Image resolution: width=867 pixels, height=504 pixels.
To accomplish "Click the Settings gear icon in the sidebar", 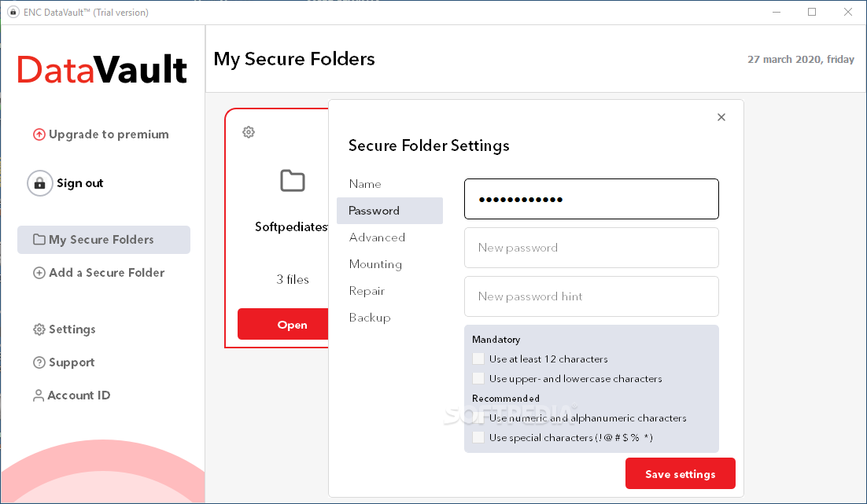I will 39,329.
